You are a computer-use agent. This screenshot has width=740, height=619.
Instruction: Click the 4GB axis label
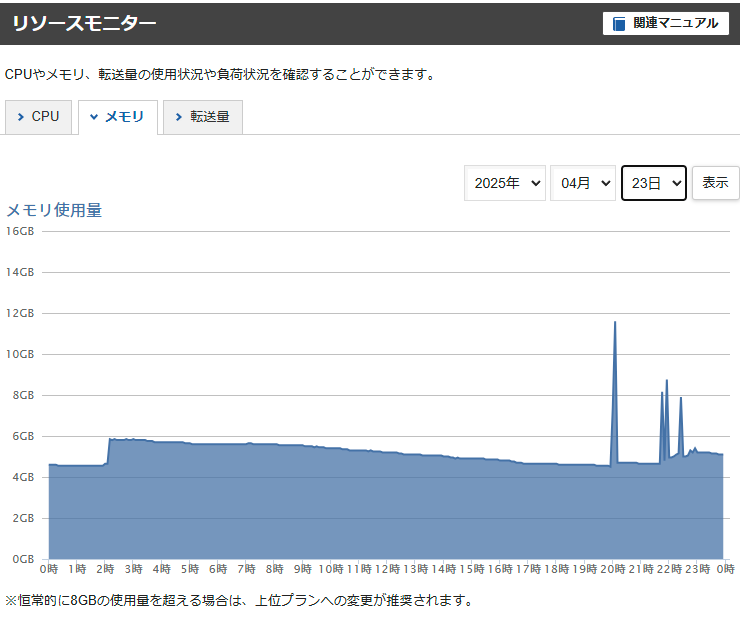(23, 477)
